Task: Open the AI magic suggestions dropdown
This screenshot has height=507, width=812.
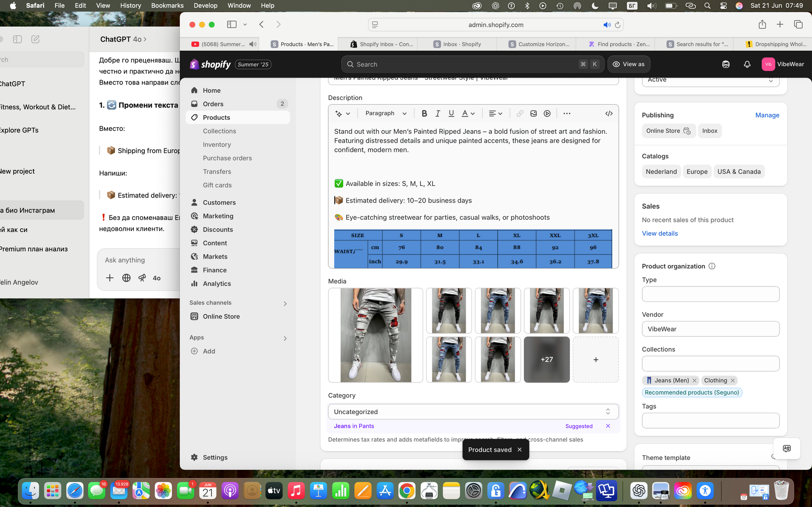Action: click(x=343, y=113)
